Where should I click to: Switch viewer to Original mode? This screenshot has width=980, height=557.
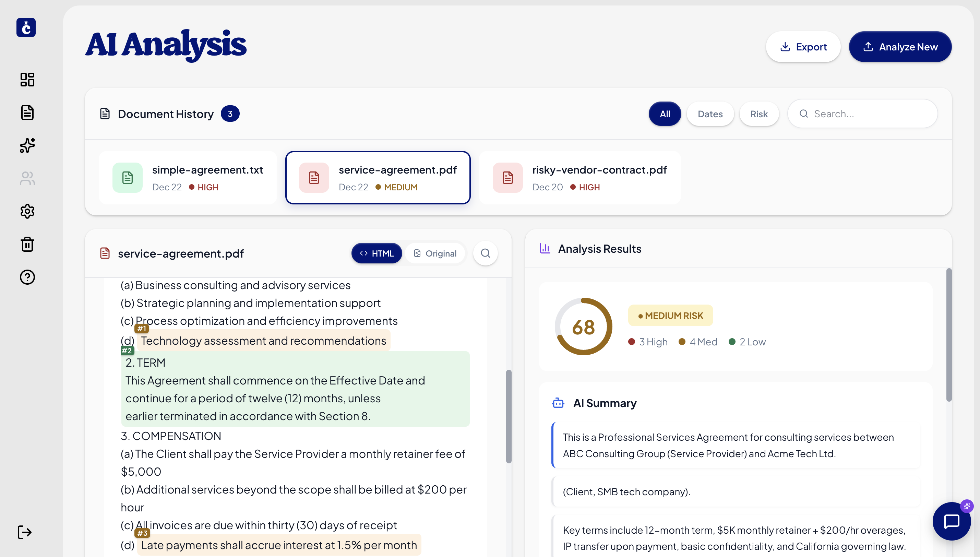point(435,253)
